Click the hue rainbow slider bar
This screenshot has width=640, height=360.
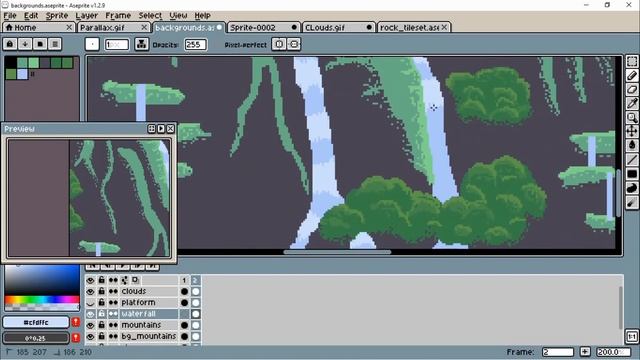42,300
